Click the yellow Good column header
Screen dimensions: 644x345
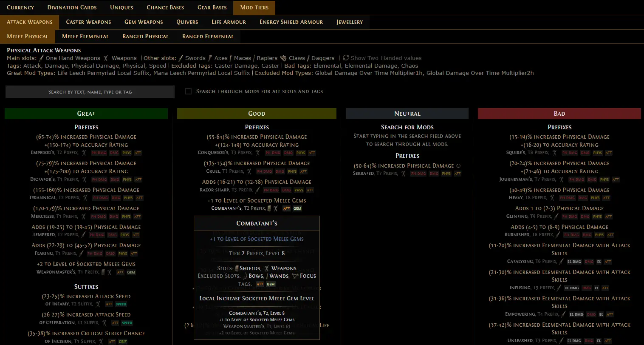257,114
